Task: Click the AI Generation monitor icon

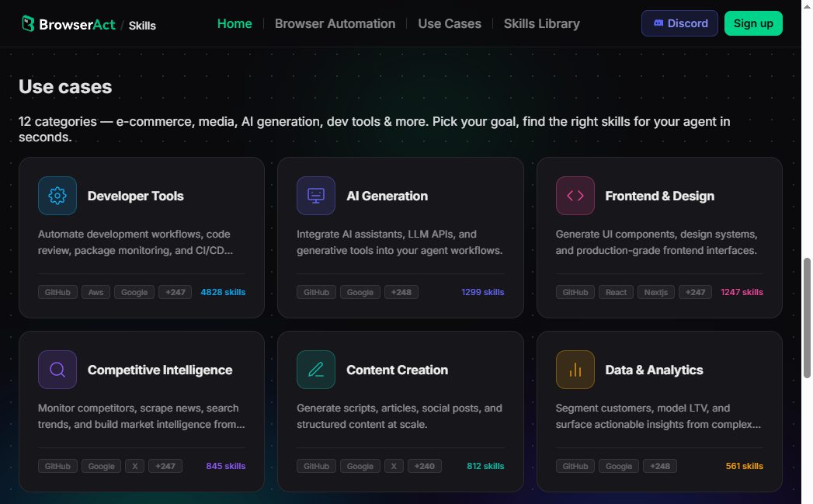Action: pyautogui.click(x=316, y=196)
